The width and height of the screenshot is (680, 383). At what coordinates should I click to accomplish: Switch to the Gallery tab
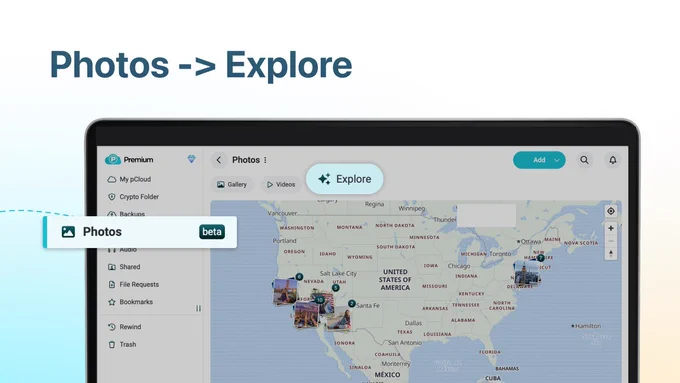tap(232, 184)
